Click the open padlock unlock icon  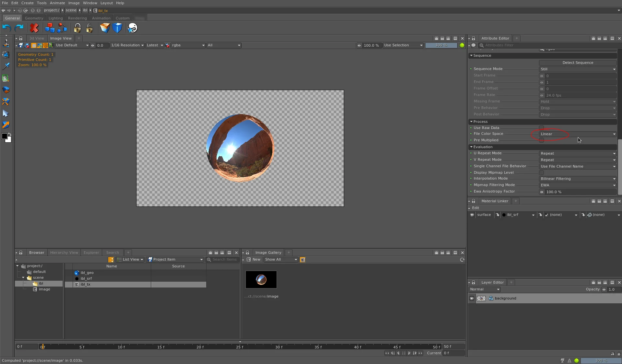tap(90, 28)
